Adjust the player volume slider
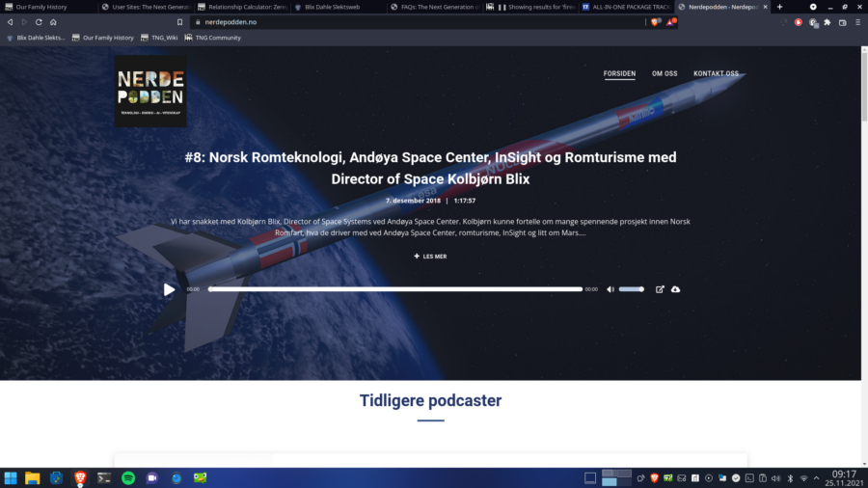Image resolution: width=868 pixels, height=488 pixels. 631,289
